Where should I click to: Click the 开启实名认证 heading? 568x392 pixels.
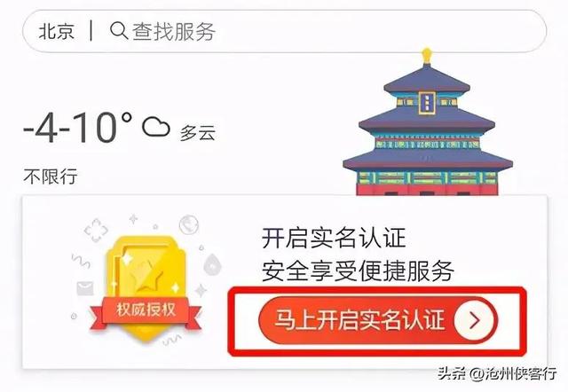pos(334,239)
